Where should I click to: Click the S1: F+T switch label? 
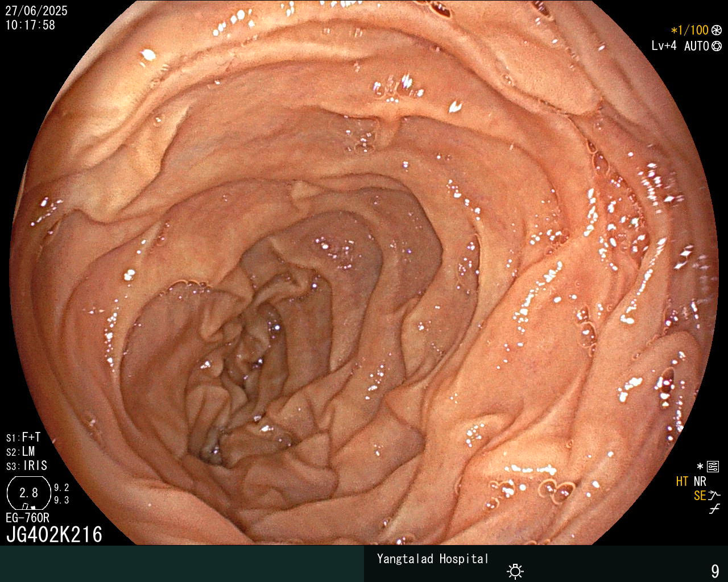23,437
